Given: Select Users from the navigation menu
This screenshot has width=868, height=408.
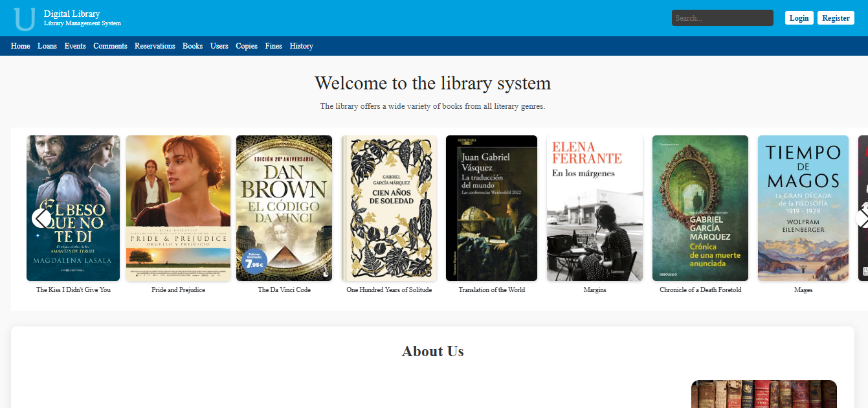Looking at the screenshot, I should pyautogui.click(x=219, y=46).
